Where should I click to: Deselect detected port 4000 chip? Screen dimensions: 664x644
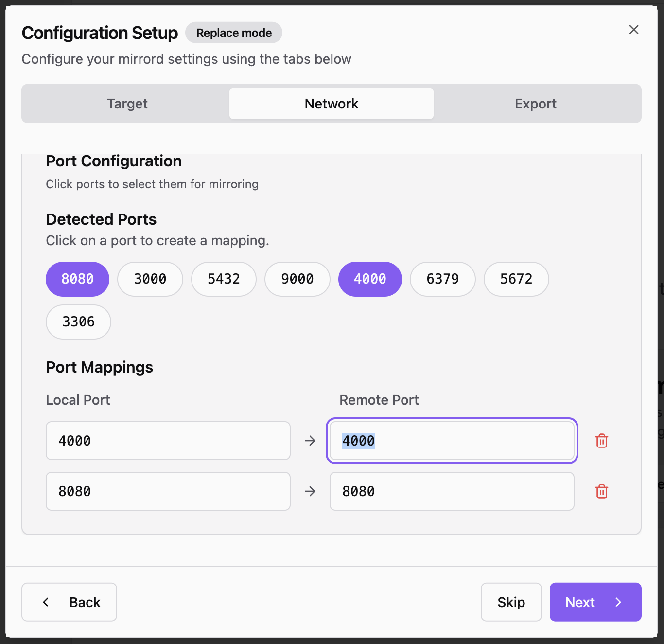[x=370, y=279]
